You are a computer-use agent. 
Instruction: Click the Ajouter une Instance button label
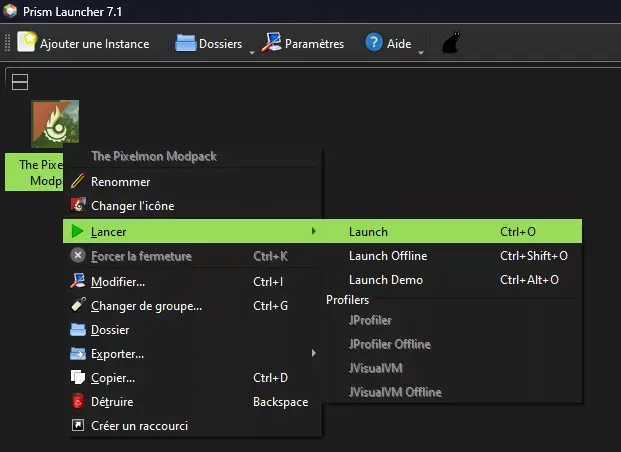(x=95, y=44)
